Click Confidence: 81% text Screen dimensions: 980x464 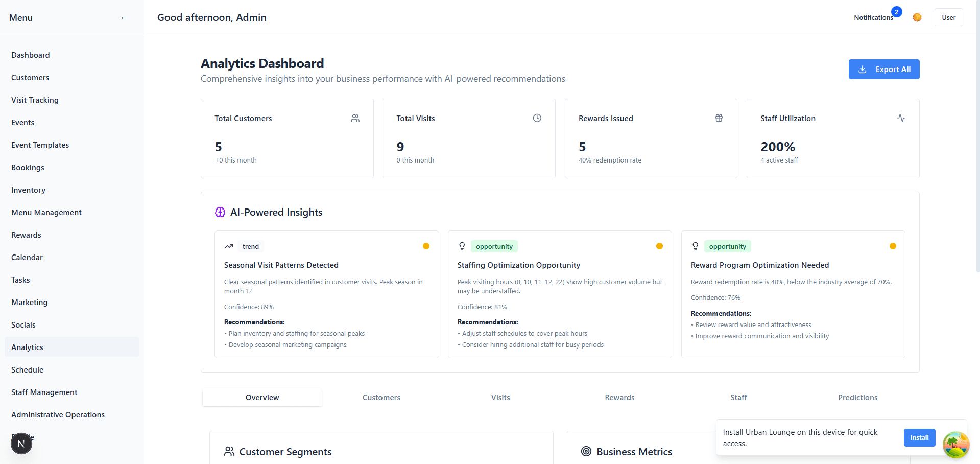(482, 307)
